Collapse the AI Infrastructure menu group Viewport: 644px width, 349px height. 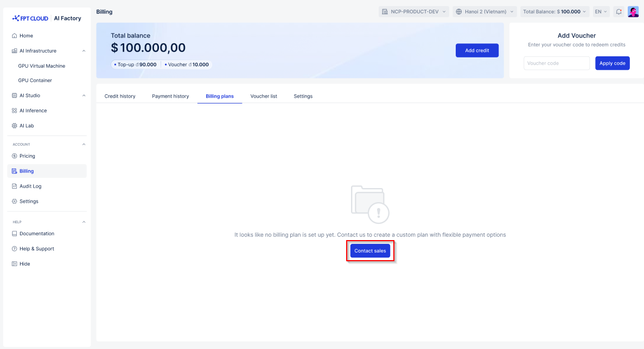[84, 51]
